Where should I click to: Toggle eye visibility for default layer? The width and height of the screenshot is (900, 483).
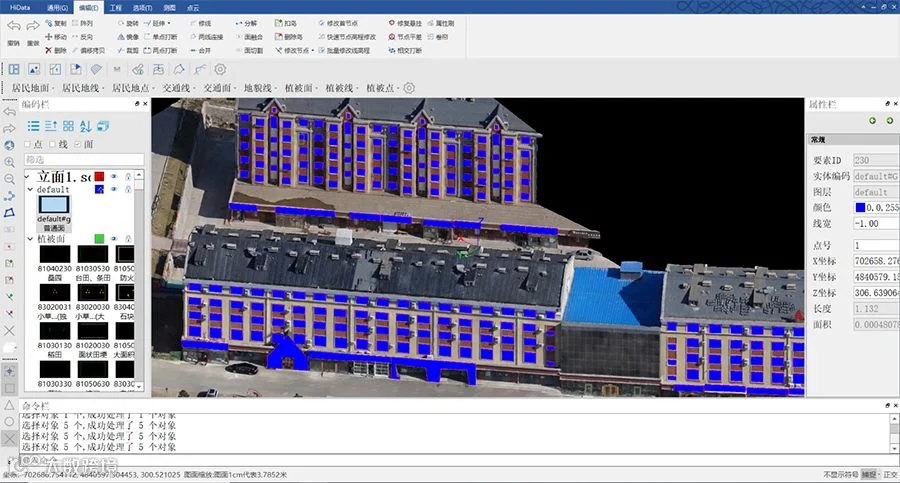coord(114,189)
